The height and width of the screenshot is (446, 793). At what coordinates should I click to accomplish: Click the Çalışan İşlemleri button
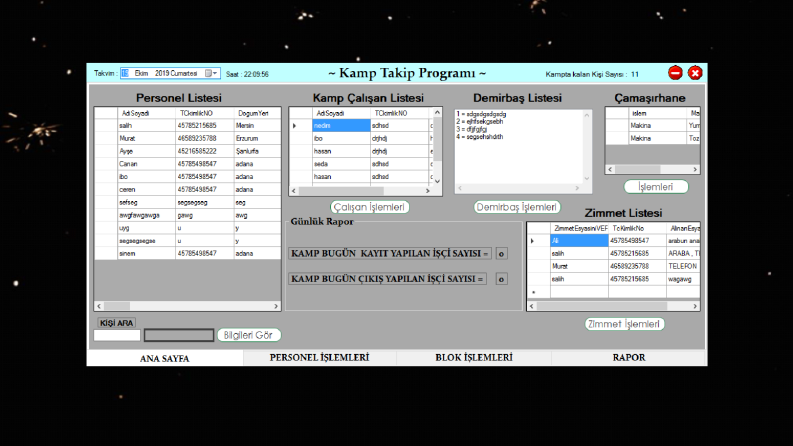coord(370,207)
